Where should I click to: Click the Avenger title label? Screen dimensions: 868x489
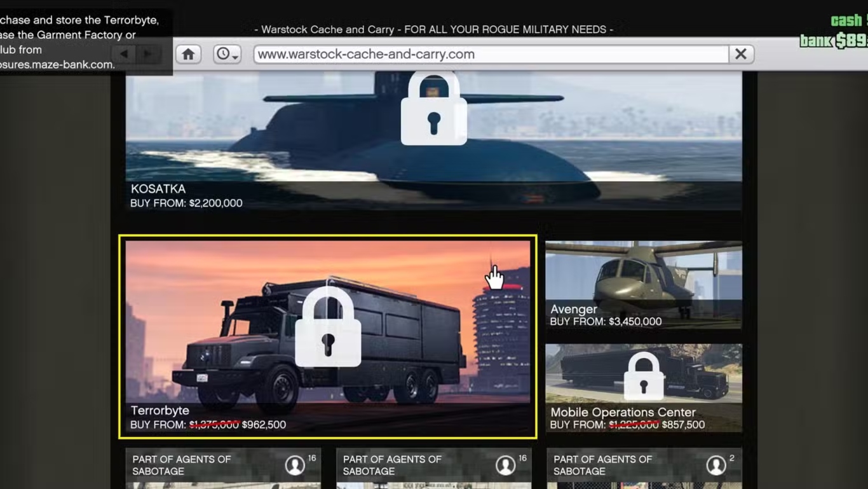pyautogui.click(x=574, y=310)
